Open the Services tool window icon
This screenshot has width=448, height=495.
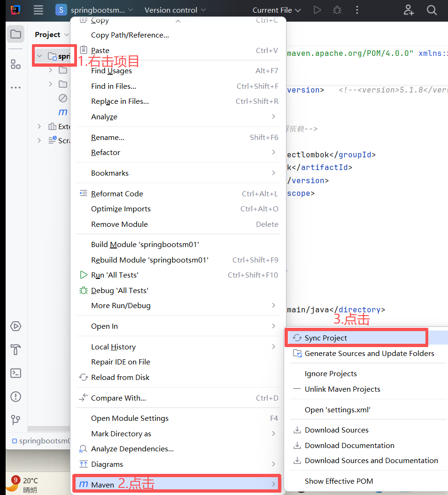click(x=16, y=326)
